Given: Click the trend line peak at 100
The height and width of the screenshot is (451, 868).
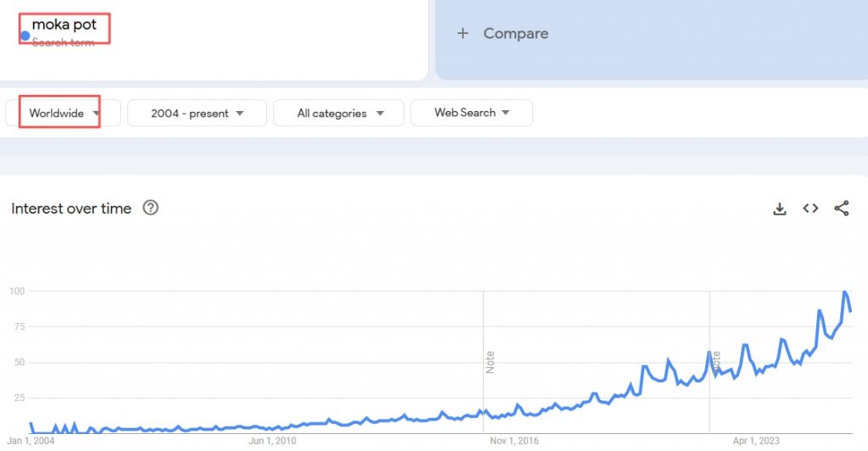Looking at the screenshot, I should click(x=844, y=292).
